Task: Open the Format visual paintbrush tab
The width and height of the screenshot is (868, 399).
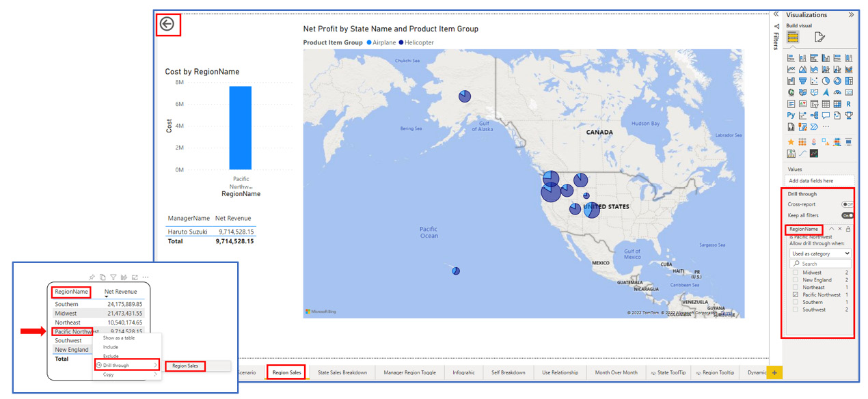Action: [x=819, y=37]
